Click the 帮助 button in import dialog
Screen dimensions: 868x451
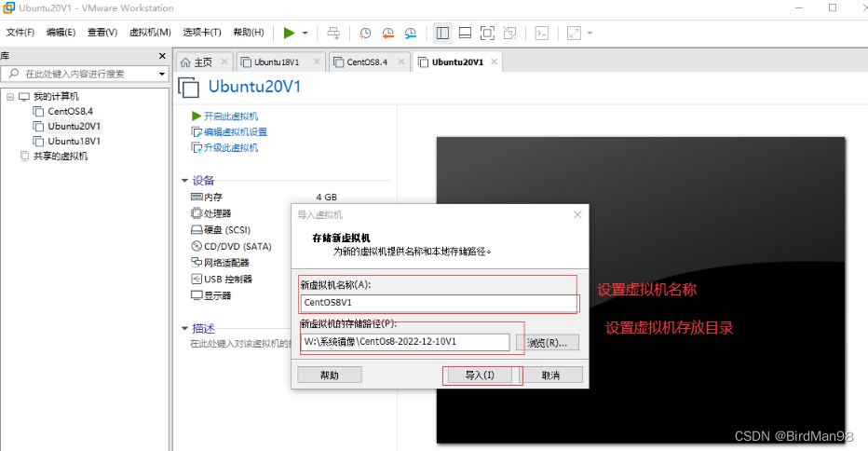tap(330, 376)
